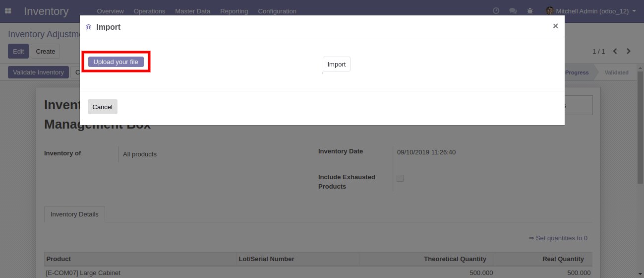Go to previous record arrow

(615, 51)
